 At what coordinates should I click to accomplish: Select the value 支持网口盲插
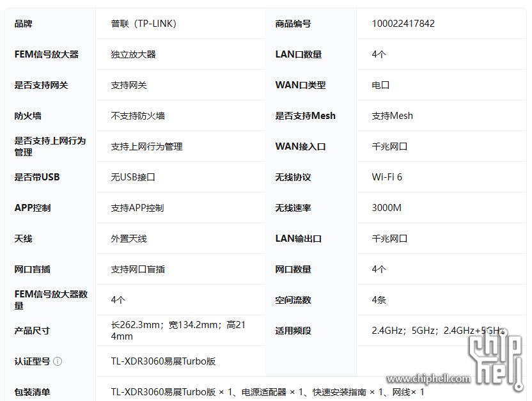click(137, 269)
